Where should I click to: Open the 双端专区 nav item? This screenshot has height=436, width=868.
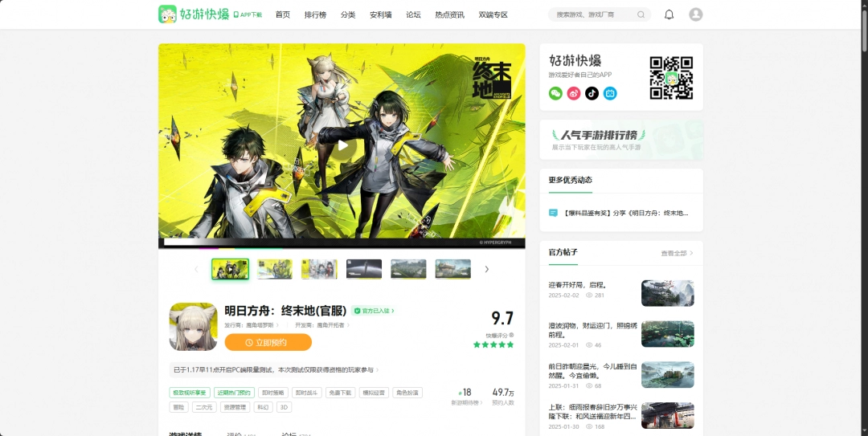tap(493, 15)
